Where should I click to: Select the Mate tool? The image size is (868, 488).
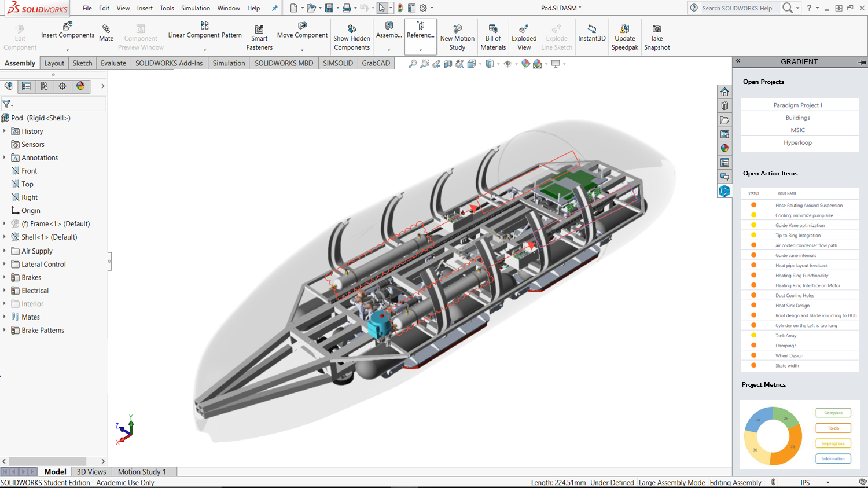click(106, 33)
